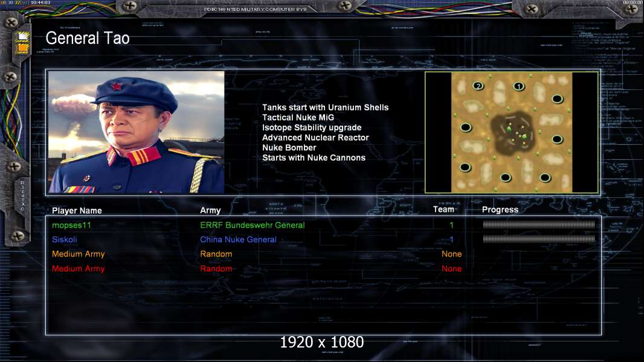Screen dimensions: 644x362
Task: Click 'Isotope Stability upgrade' line
Action: (x=312, y=127)
